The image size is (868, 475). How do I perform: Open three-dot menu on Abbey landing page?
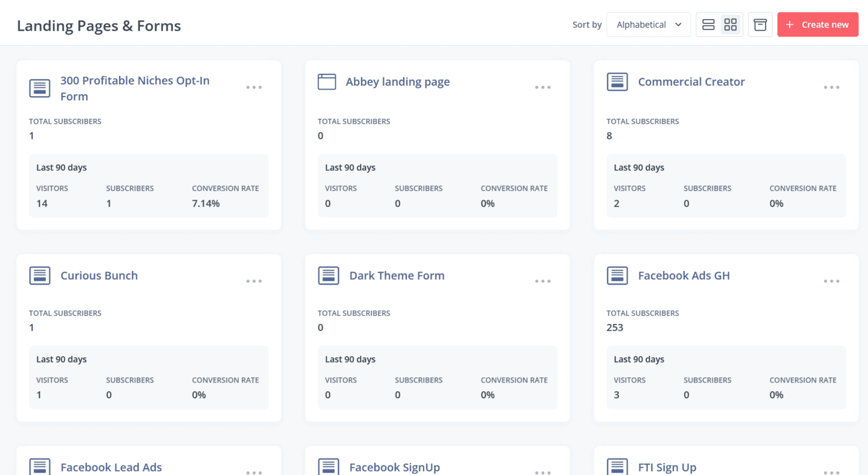click(543, 87)
